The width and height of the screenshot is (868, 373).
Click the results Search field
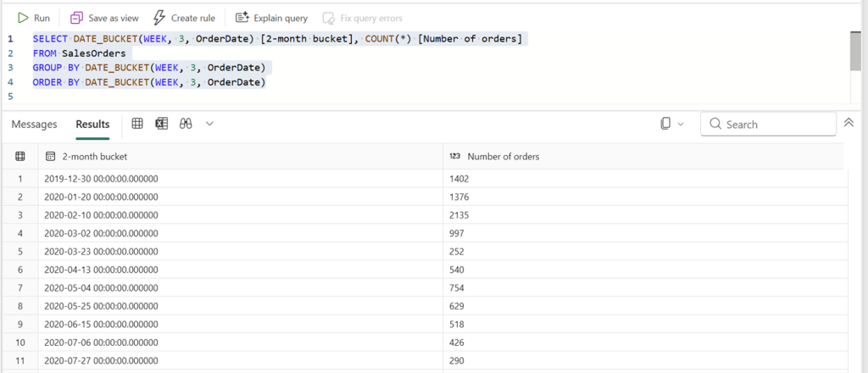[768, 125]
